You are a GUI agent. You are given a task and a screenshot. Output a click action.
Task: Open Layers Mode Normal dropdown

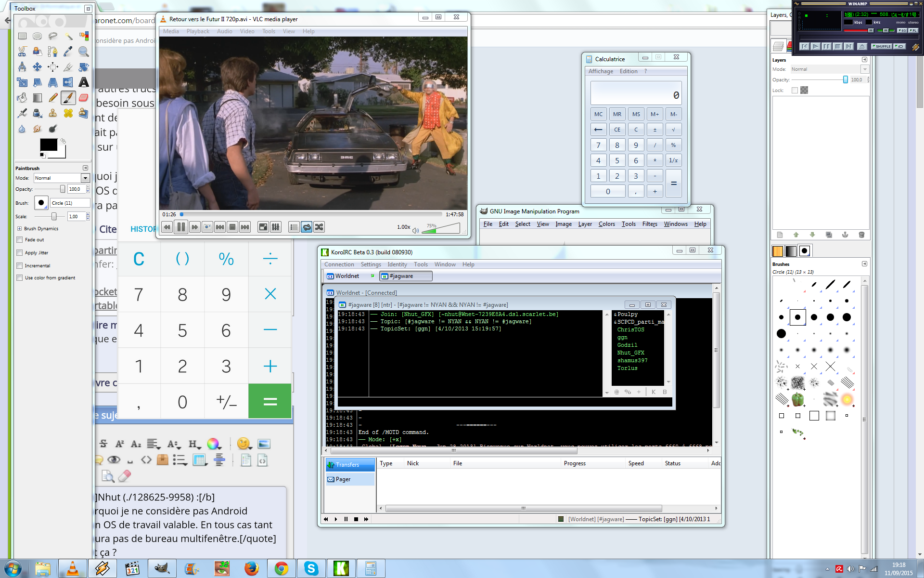[864, 69]
